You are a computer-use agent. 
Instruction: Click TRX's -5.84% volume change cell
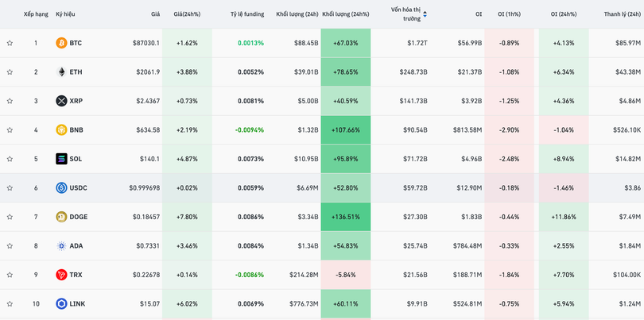point(345,275)
